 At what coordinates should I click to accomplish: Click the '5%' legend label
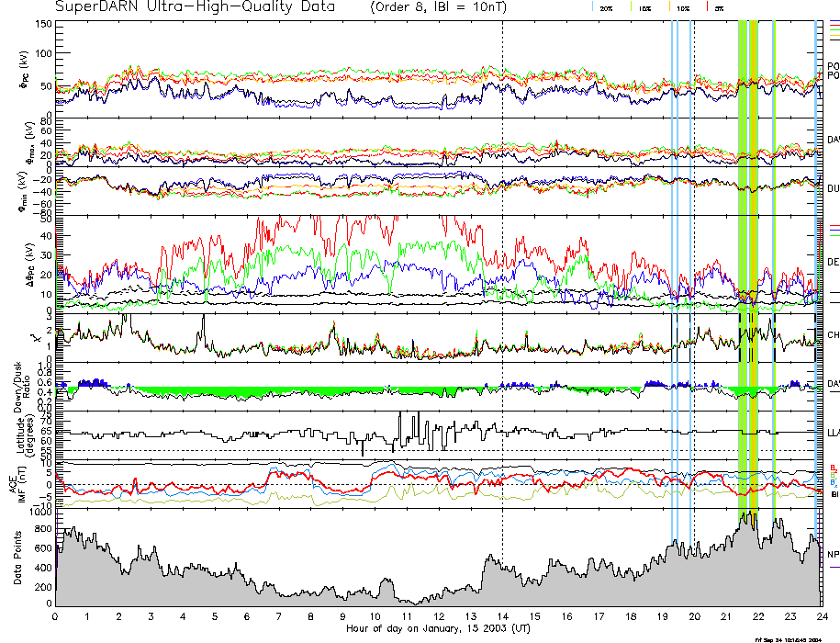(720, 8)
